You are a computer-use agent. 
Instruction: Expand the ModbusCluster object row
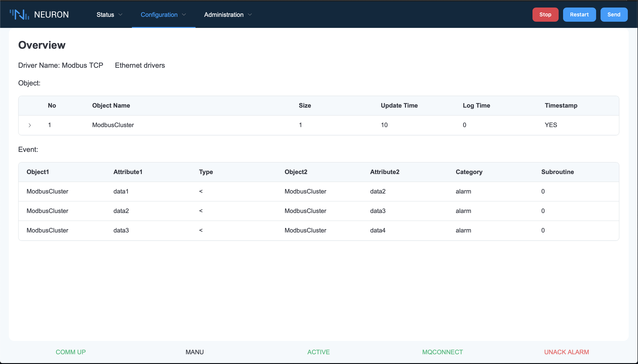[29, 125]
